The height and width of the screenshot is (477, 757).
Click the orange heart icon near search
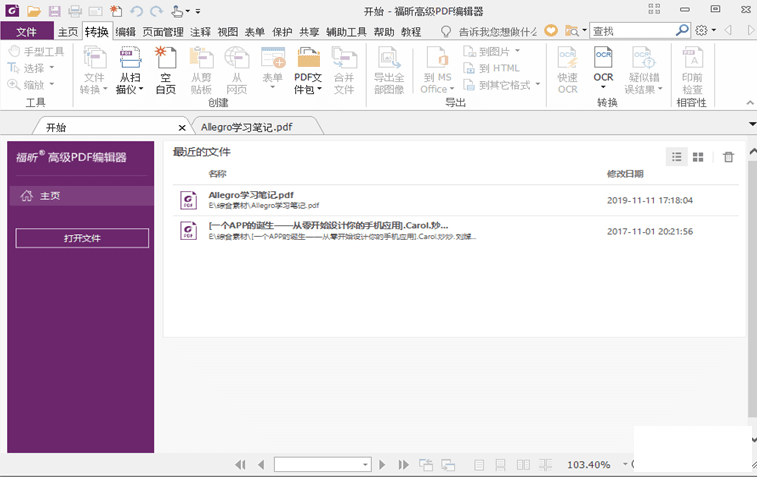[551, 30]
